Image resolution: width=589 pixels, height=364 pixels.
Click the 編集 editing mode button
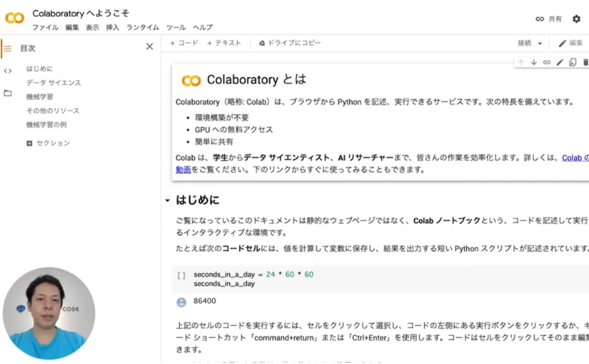point(570,44)
